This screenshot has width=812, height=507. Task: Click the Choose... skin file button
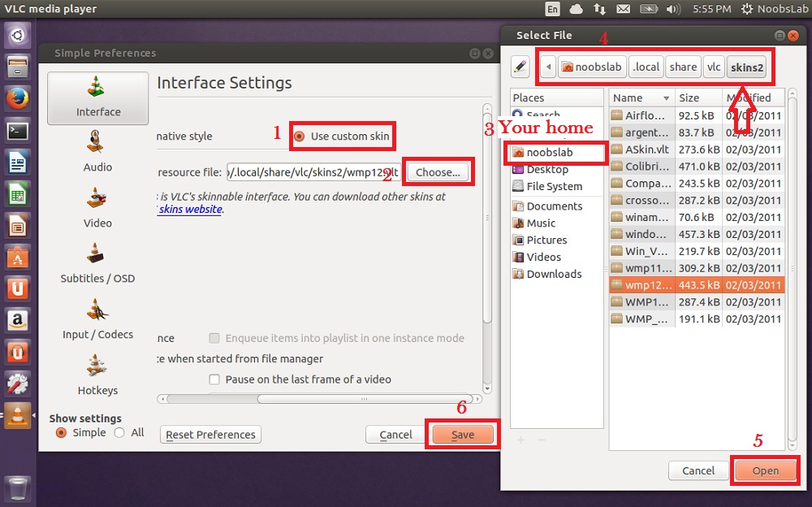pos(438,172)
